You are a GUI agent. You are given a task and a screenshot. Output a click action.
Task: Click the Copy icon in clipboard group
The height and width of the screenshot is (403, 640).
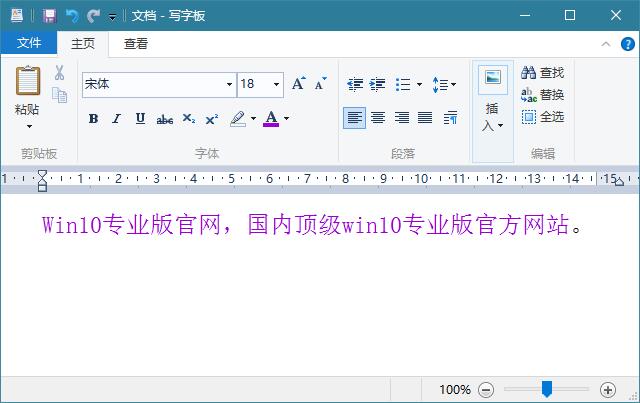[60, 95]
